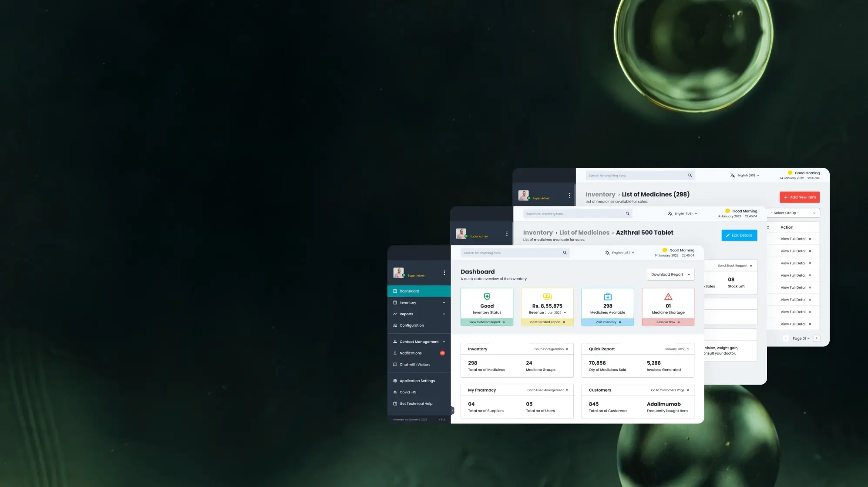The height and width of the screenshot is (487, 868).
Task: Focus the search field in the Dashboard window
Action: pos(515,253)
